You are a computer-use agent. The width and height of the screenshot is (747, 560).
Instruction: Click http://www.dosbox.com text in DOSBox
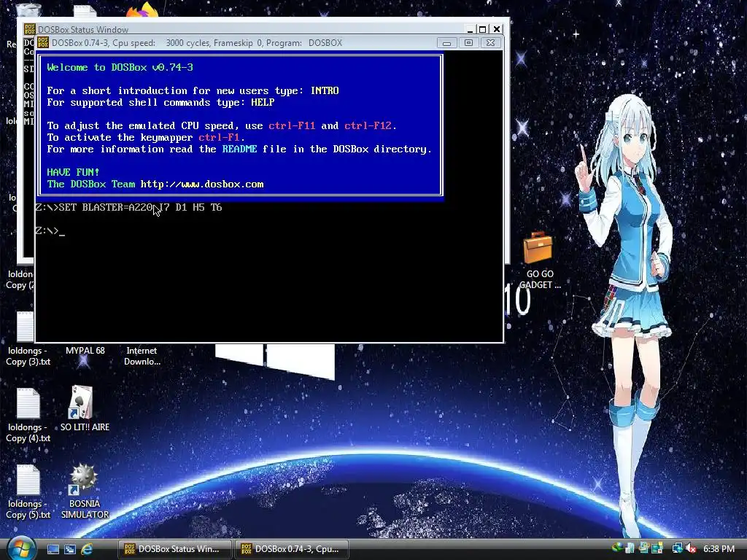click(202, 184)
